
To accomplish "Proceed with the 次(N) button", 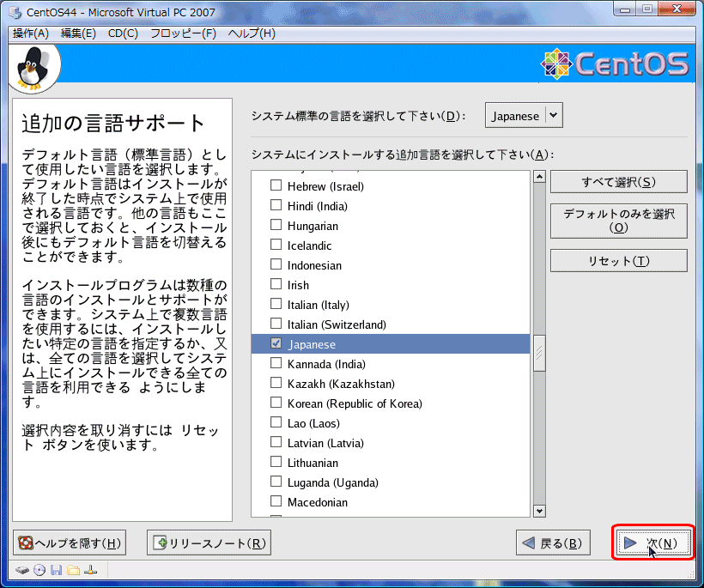I will (x=652, y=543).
